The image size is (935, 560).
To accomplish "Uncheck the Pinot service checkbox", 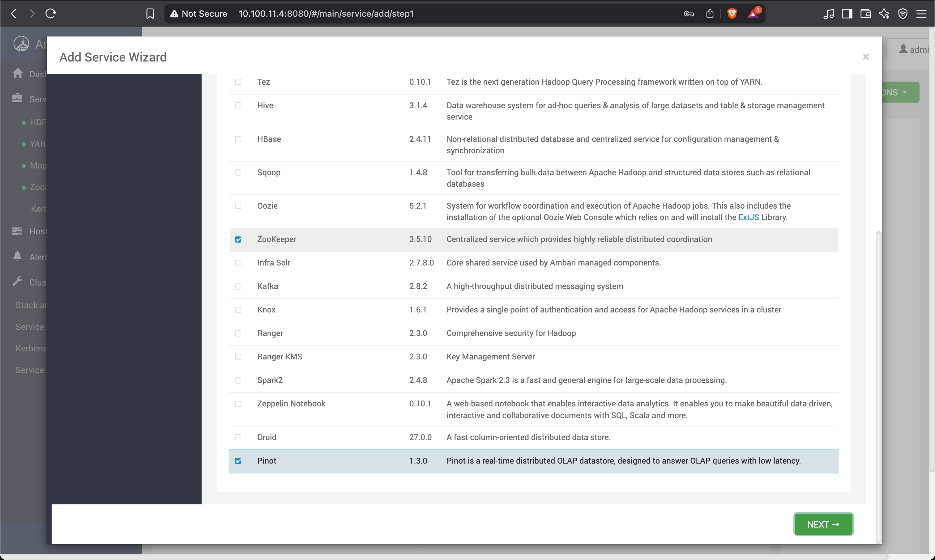I will (238, 461).
